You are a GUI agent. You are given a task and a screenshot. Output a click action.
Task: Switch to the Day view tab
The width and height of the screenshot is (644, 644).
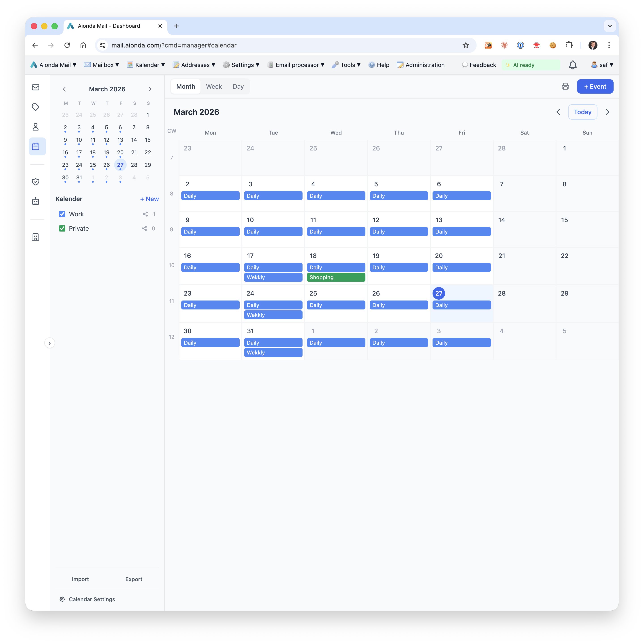pyautogui.click(x=238, y=87)
